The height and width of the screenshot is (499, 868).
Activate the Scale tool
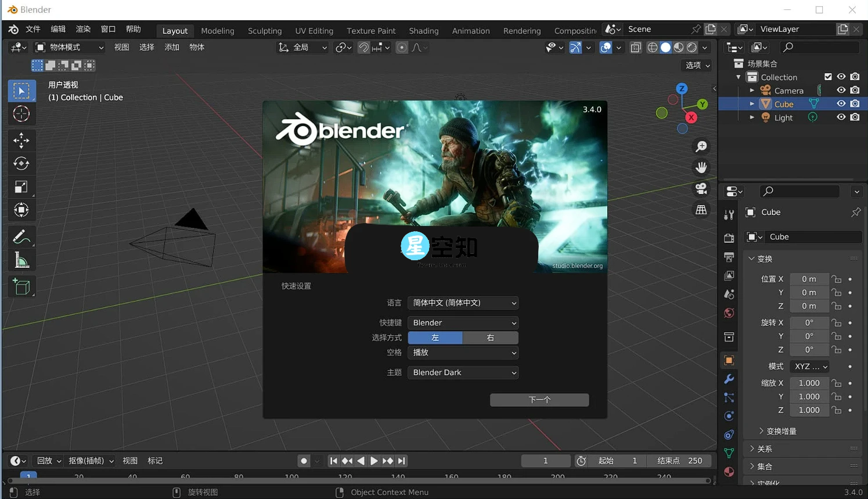21,187
